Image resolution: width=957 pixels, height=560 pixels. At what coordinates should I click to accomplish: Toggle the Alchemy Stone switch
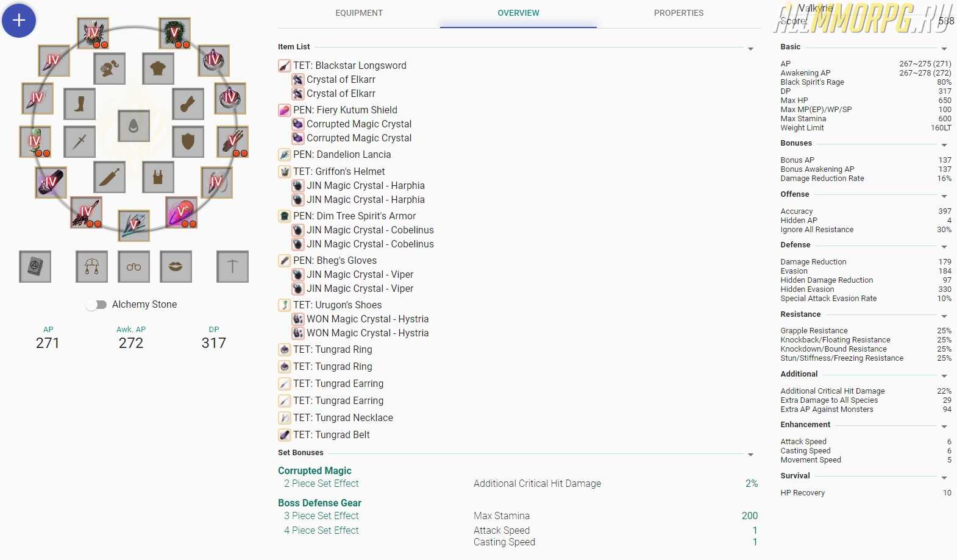click(x=96, y=305)
